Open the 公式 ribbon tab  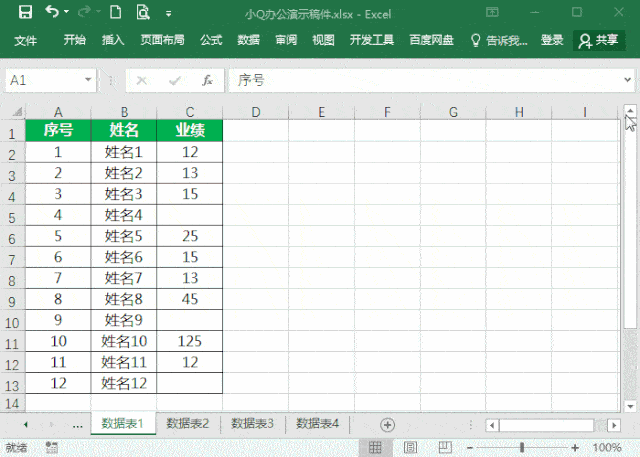point(211,40)
